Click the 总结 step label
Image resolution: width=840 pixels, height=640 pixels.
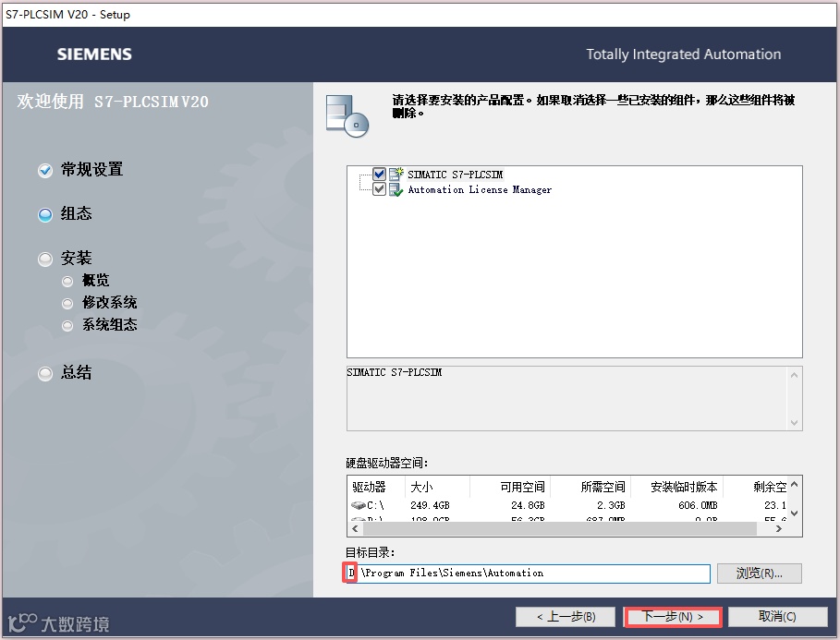76,372
